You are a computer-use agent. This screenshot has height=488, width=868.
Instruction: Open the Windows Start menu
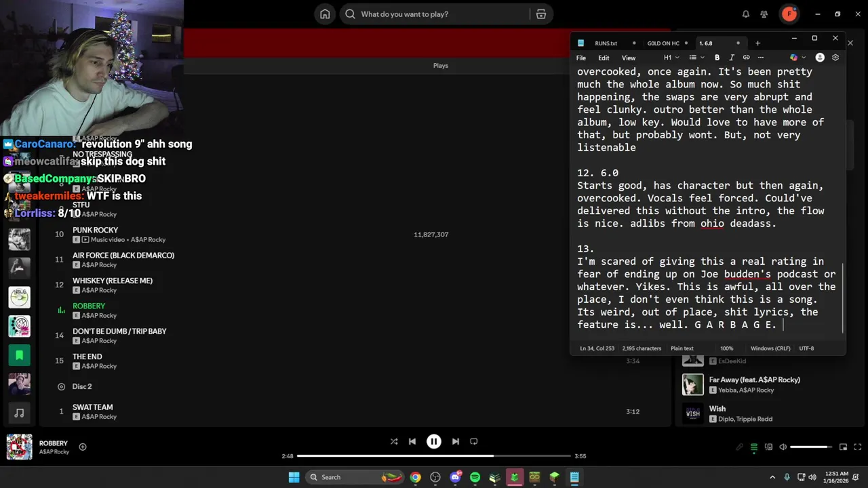[x=294, y=477]
